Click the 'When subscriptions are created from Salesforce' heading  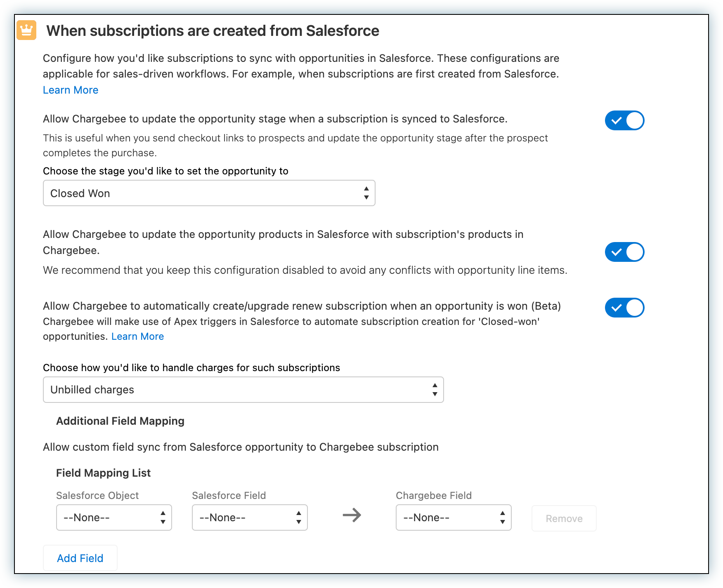click(213, 31)
